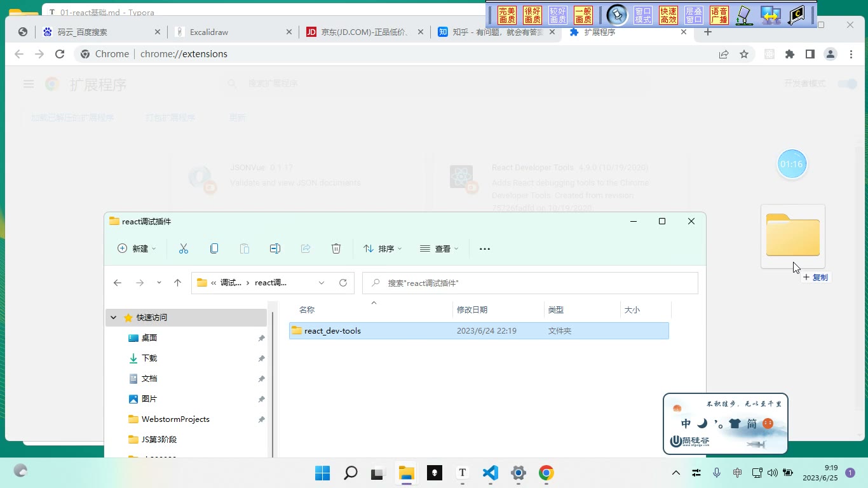
Task: Click the Explorer refresh button beside address bar
Action: 343,283
